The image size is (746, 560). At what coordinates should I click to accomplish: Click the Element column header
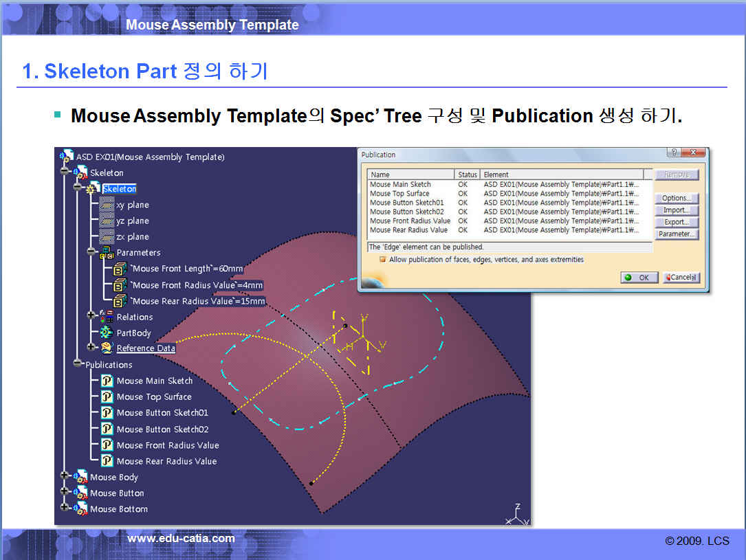tap(562, 175)
